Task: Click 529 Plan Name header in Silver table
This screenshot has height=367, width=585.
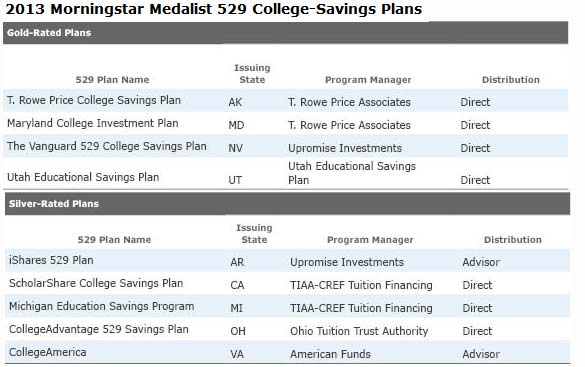Action: point(114,240)
